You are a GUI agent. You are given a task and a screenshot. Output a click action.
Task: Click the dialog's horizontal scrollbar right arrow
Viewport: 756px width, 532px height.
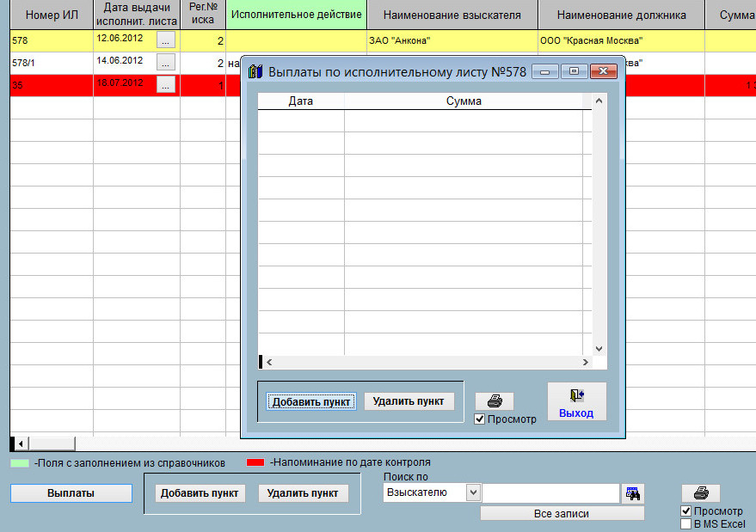(x=586, y=362)
